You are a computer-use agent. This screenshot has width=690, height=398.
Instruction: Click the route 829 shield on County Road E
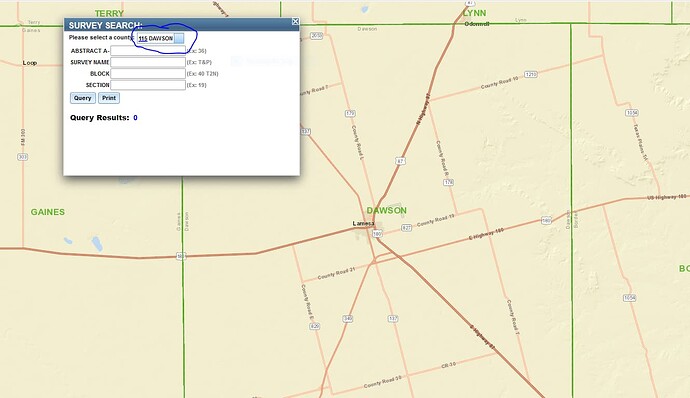tap(315, 326)
